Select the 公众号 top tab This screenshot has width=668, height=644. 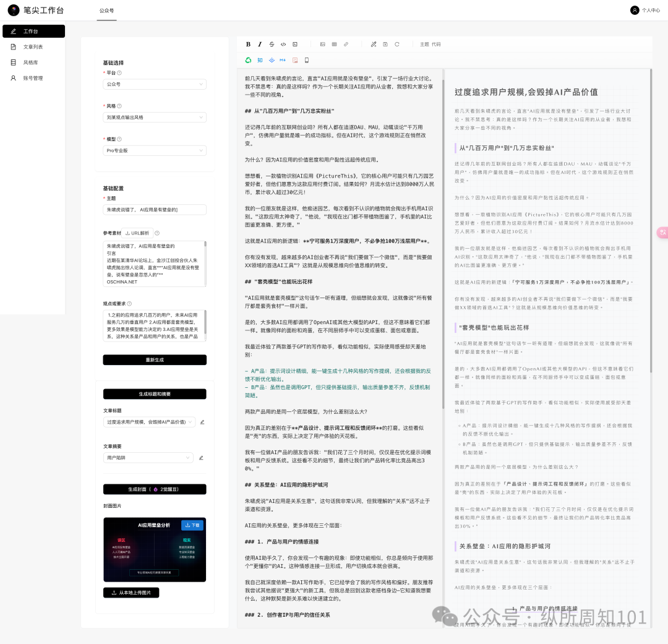[106, 11]
